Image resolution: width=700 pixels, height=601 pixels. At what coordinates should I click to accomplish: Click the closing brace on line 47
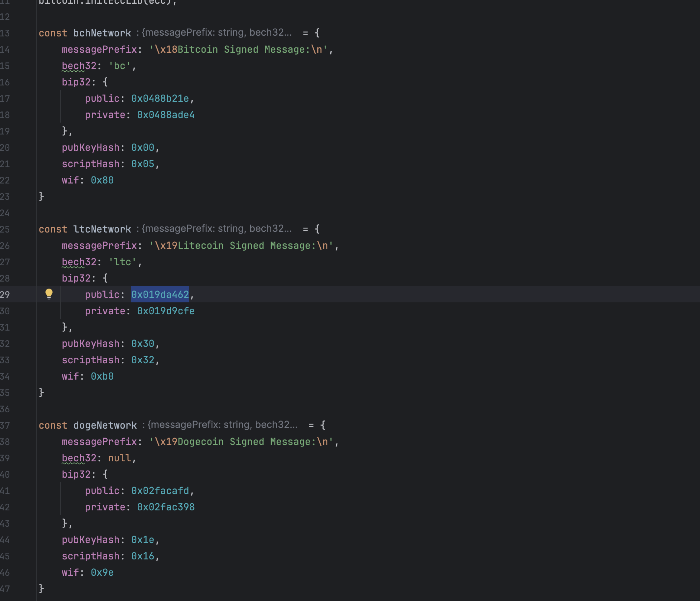[x=42, y=588]
